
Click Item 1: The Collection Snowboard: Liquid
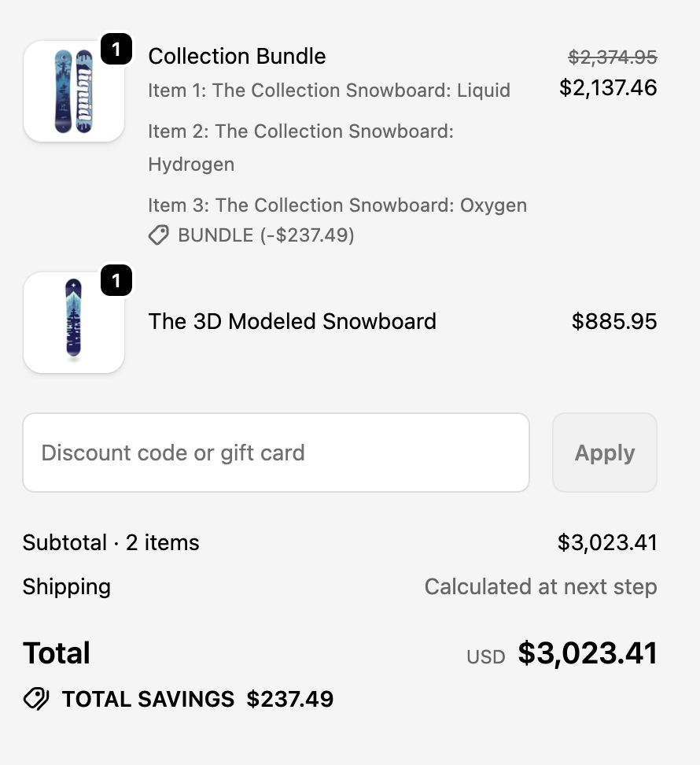tap(330, 91)
